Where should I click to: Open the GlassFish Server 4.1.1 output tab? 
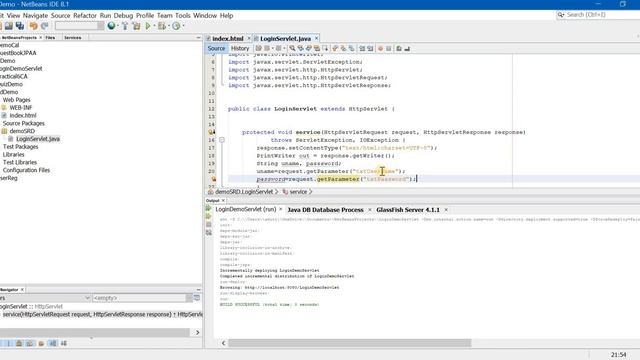[x=408, y=210]
